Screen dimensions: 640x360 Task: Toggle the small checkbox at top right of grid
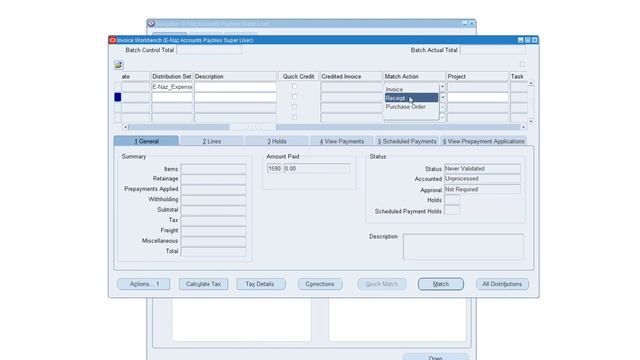[522, 64]
